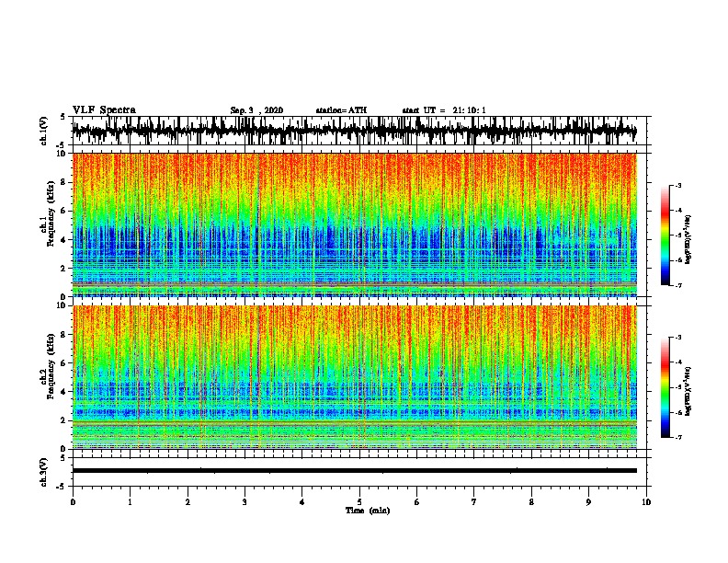
Task: Click the "-7" label on the ch.1 colorbar
Action: point(678,285)
